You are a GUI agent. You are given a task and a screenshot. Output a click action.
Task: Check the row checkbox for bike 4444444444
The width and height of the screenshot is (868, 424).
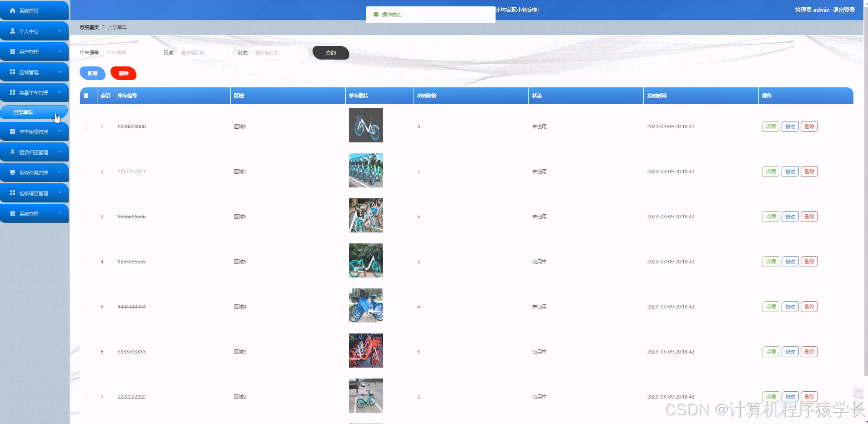pyautogui.click(x=86, y=307)
